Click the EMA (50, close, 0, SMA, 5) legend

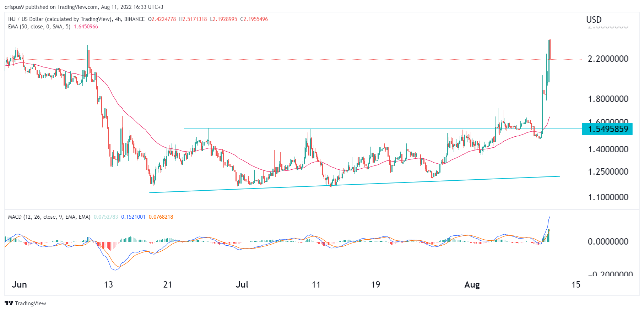pyautogui.click(x=39, y=27)
